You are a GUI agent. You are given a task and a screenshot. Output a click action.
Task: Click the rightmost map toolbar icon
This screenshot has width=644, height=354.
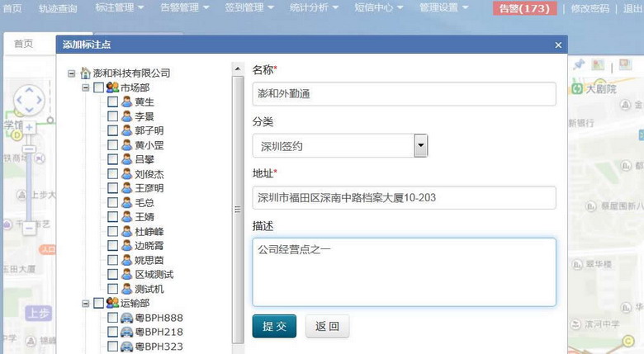(x=626, y=64)
